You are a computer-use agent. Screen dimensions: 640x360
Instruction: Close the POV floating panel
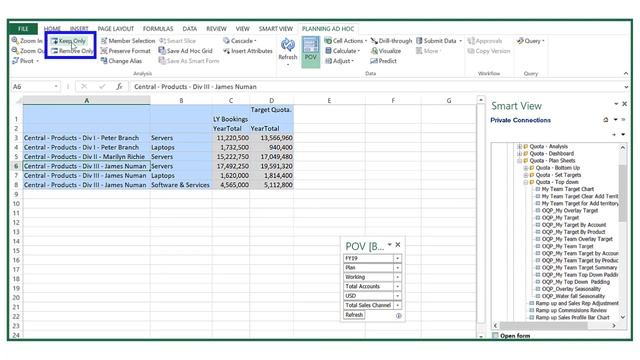click(398, 244)
